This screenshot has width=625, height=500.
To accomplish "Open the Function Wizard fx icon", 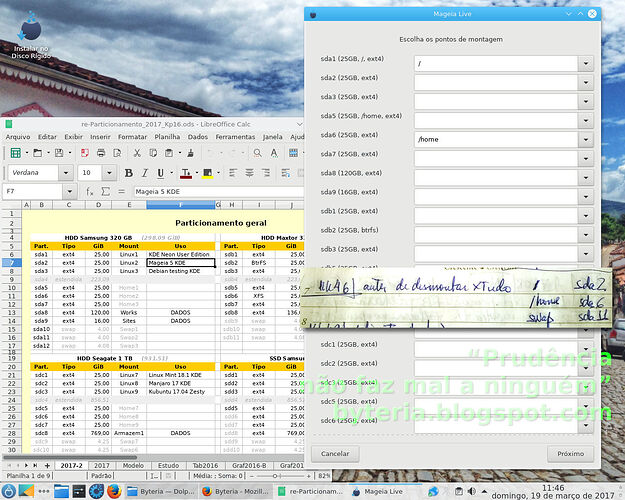I will coord(90,192).
